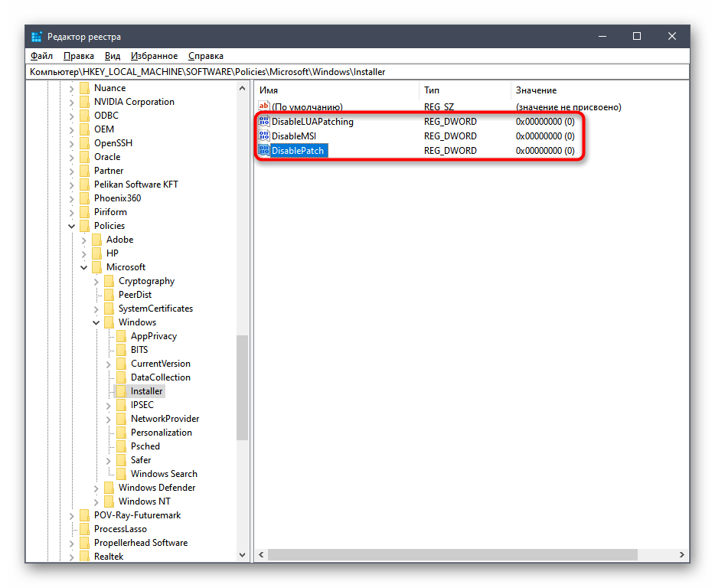
Task: Open the Избранное menu
Action: (x=154, y=56)
